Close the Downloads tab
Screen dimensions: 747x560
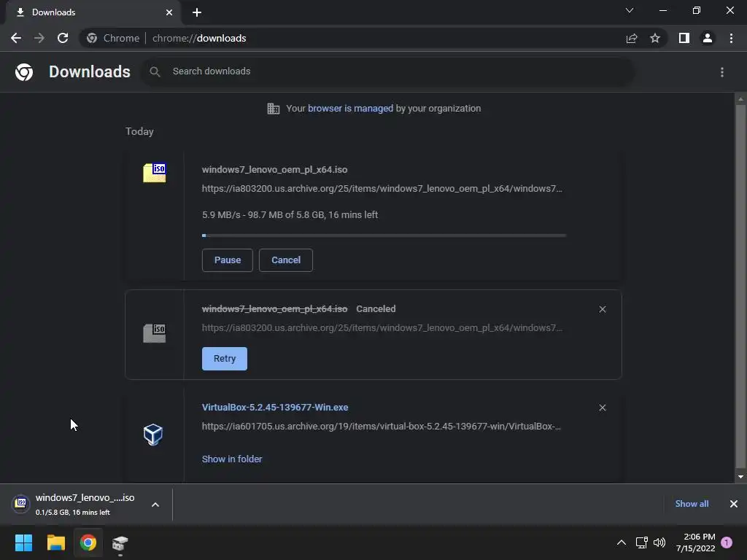pos(169,12)
